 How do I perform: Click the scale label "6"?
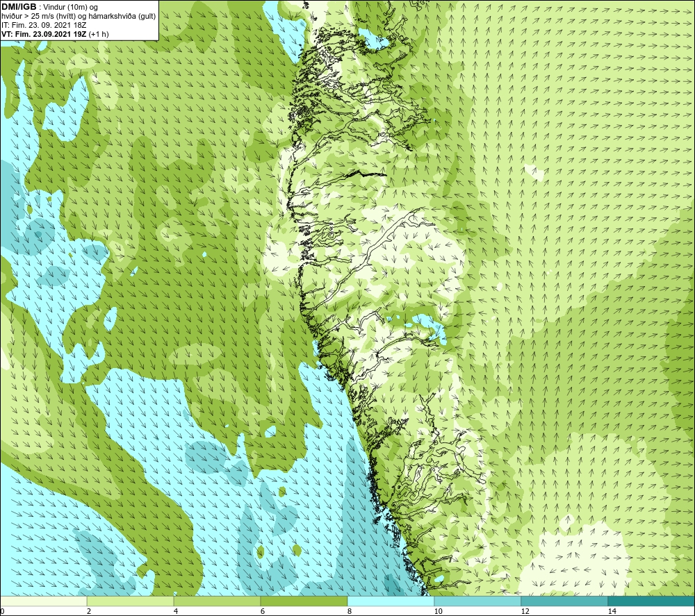click(263, 612)
